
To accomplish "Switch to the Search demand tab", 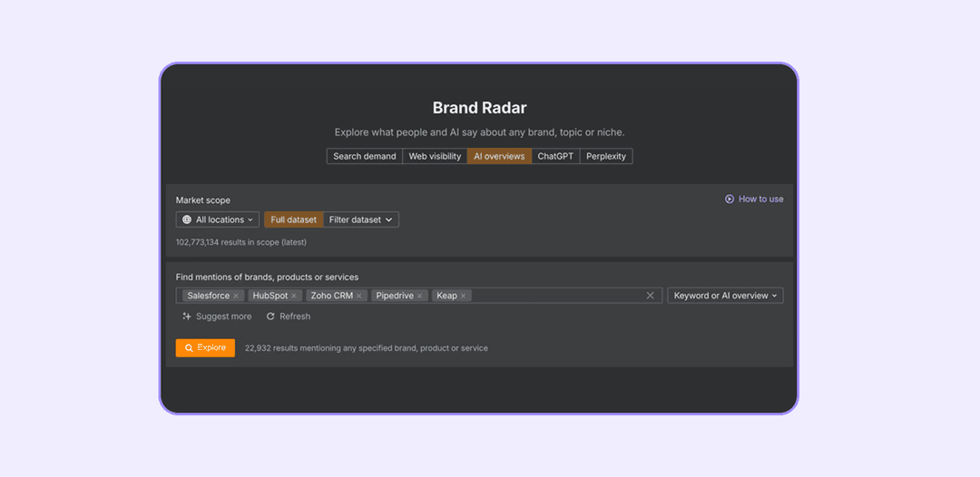I will tap(365, 156).
